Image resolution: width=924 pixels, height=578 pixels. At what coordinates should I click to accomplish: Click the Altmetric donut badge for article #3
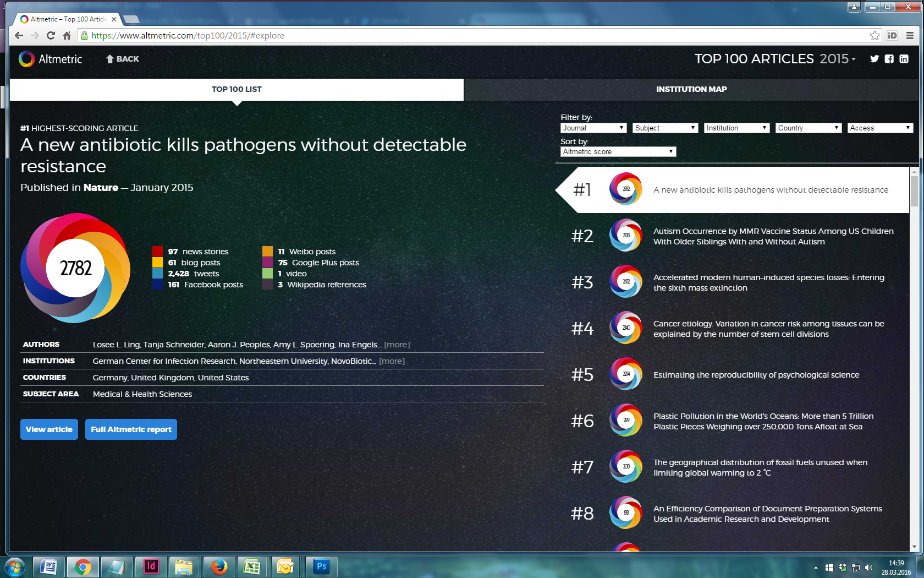click(626, 281)
